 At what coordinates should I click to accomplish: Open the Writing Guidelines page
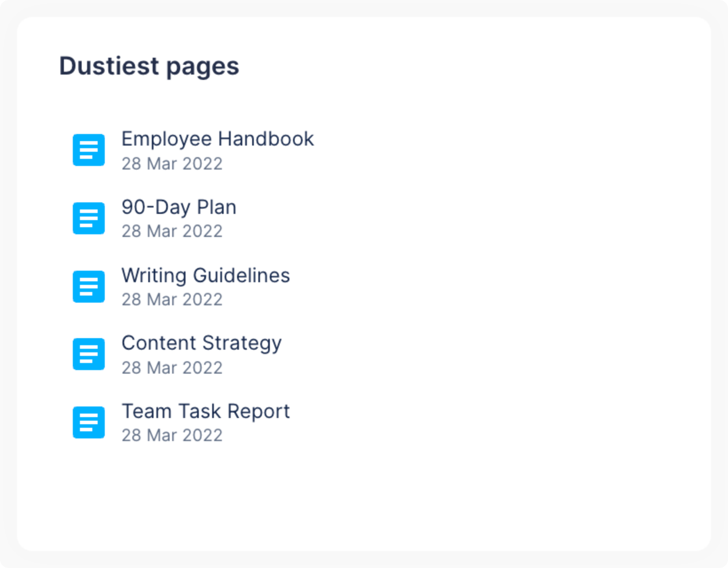(206, 275)
